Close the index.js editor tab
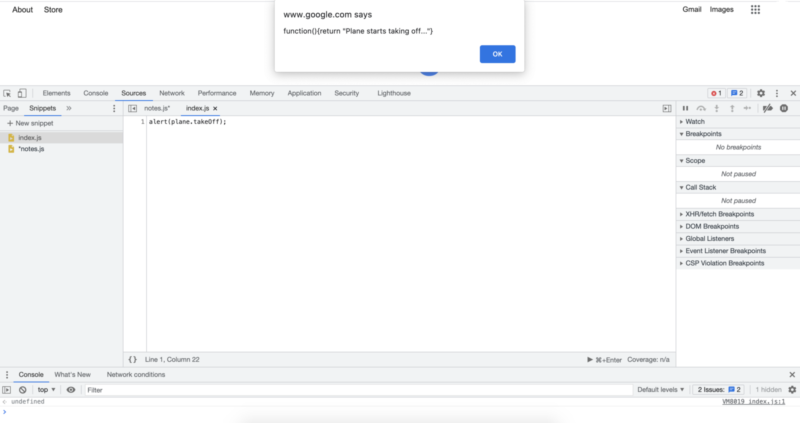800x423 pixels. [215, 109]
